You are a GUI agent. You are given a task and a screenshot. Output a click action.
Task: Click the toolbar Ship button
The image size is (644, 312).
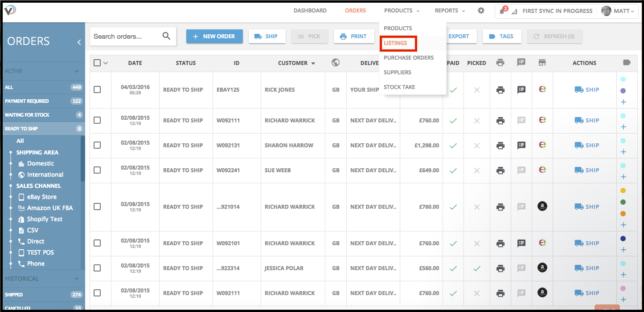[267, 36]
